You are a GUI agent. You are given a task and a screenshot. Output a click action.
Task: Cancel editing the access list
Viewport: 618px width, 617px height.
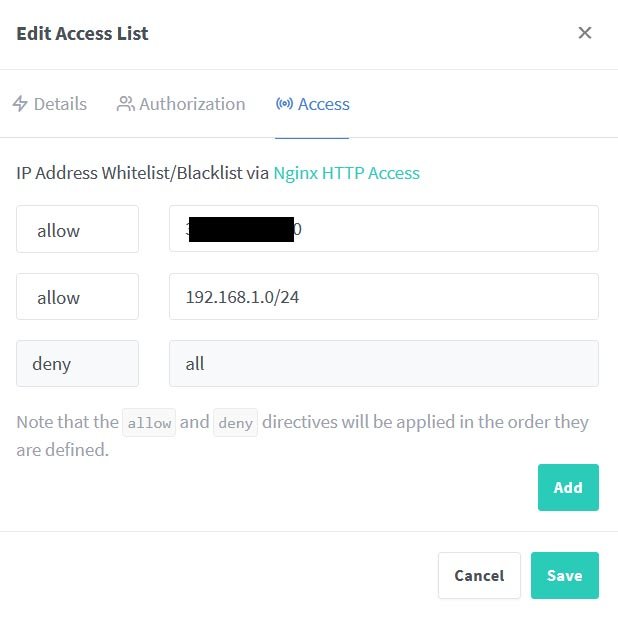(479, 576)
